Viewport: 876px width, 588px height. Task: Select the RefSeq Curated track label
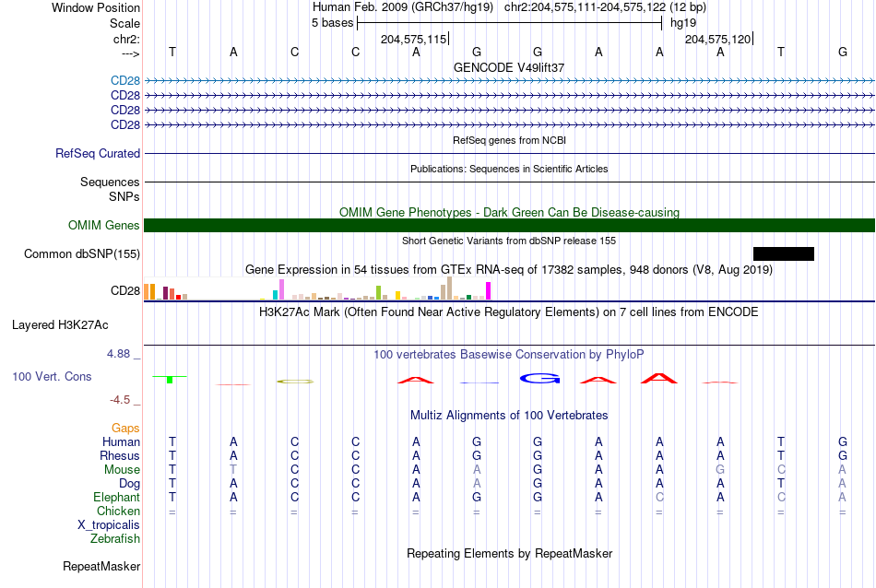[x=98, y=154]
